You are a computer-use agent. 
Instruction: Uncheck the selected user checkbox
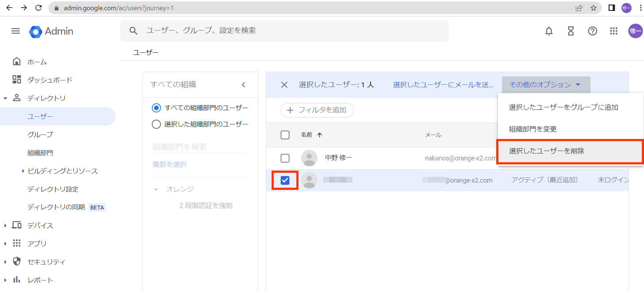[x=285, y=180]
